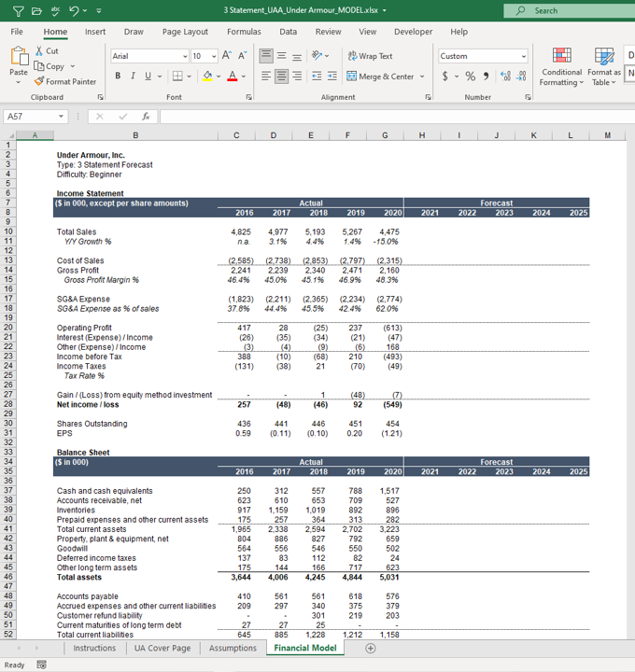Image resolution: width=635 pixels, height=672 pixels.
Task: Switch to Review ribbon tab
Action: (x=329, y=32)
